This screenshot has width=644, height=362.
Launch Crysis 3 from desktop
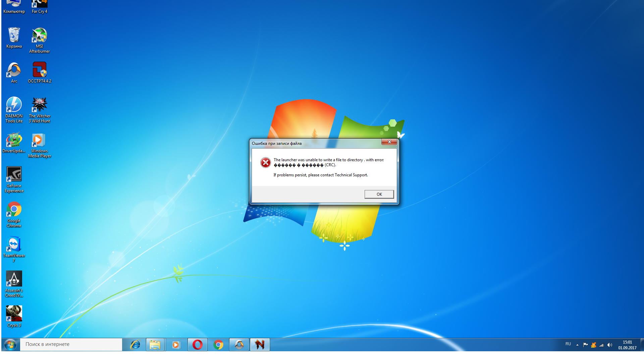[x=14, y=314]
